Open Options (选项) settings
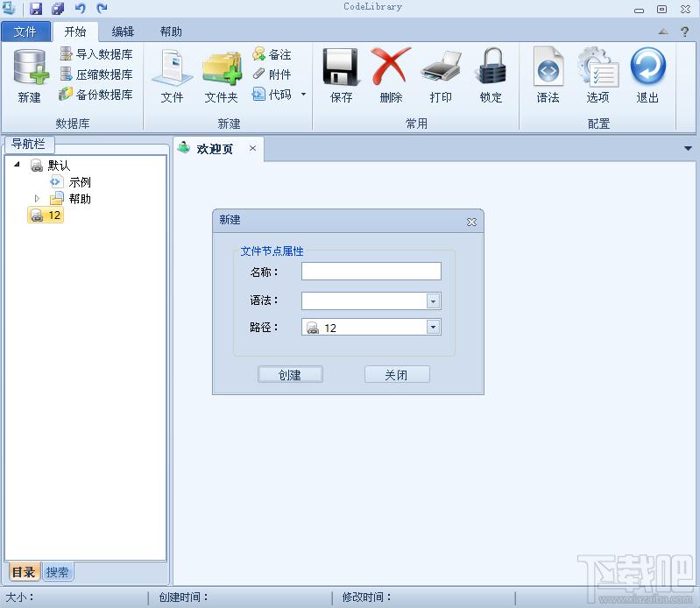Image resolution: width=700 pixels, height=608 pixels. [x=597, y=76]
